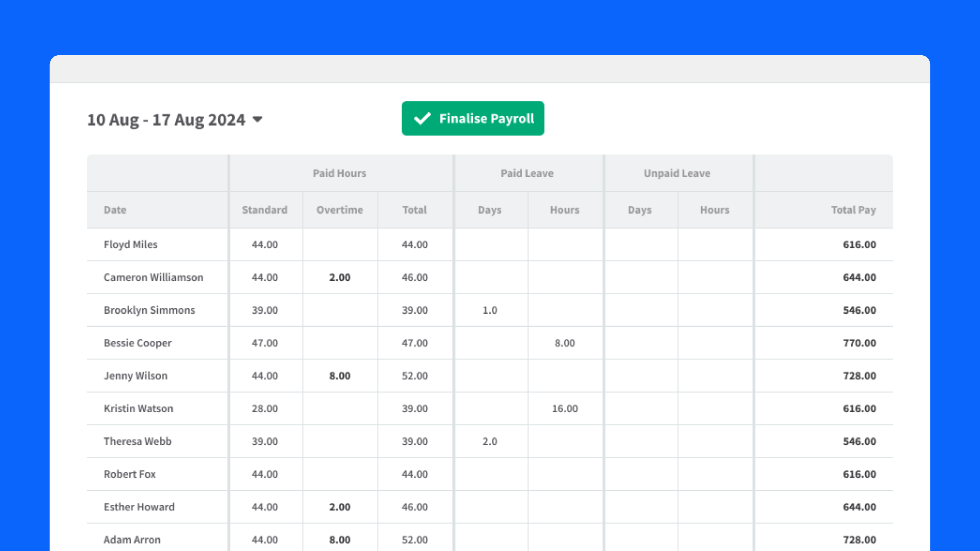980x551 pixels.
Task: Expand the 10 Aug - 17 Aug 2024 chevron
Action: click(x=257, y=119)
